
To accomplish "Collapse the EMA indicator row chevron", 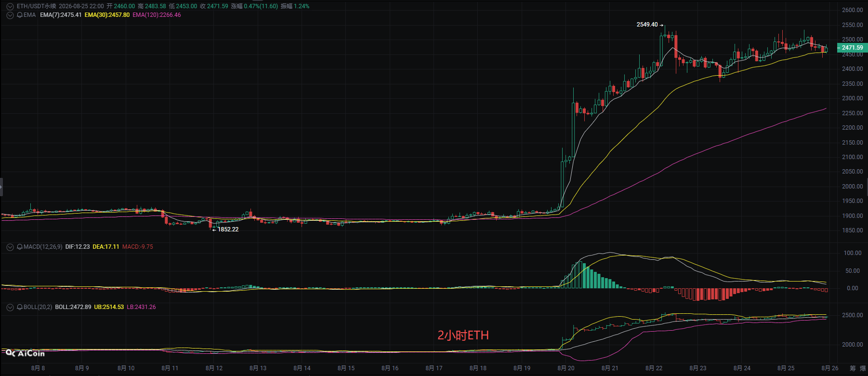I will click(10, 15).
